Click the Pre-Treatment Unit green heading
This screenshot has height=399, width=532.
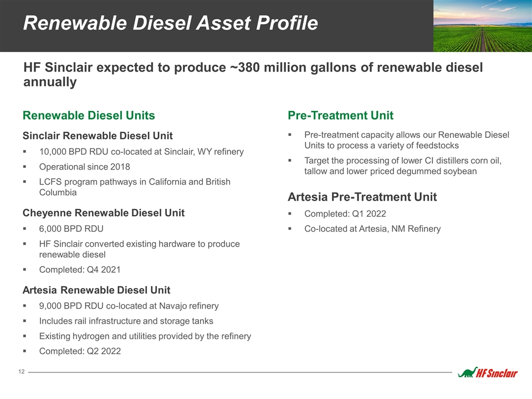coord(341,115)
